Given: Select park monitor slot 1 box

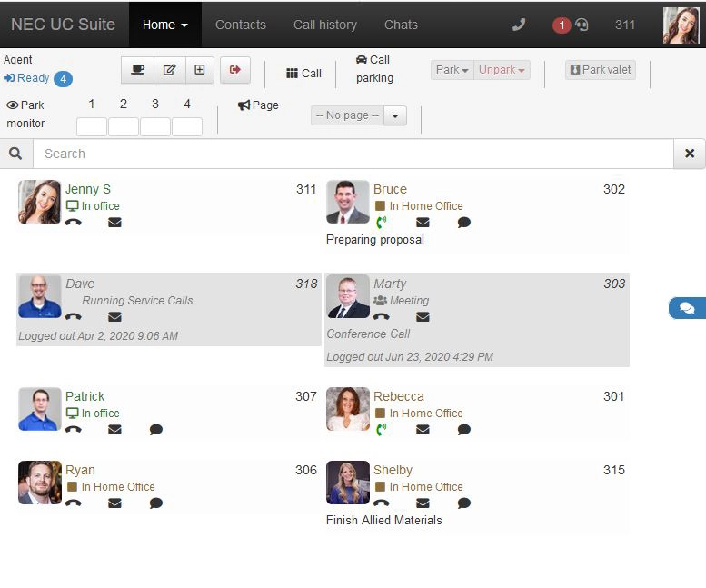Looking at the screenshot, I should coord(92,126).
